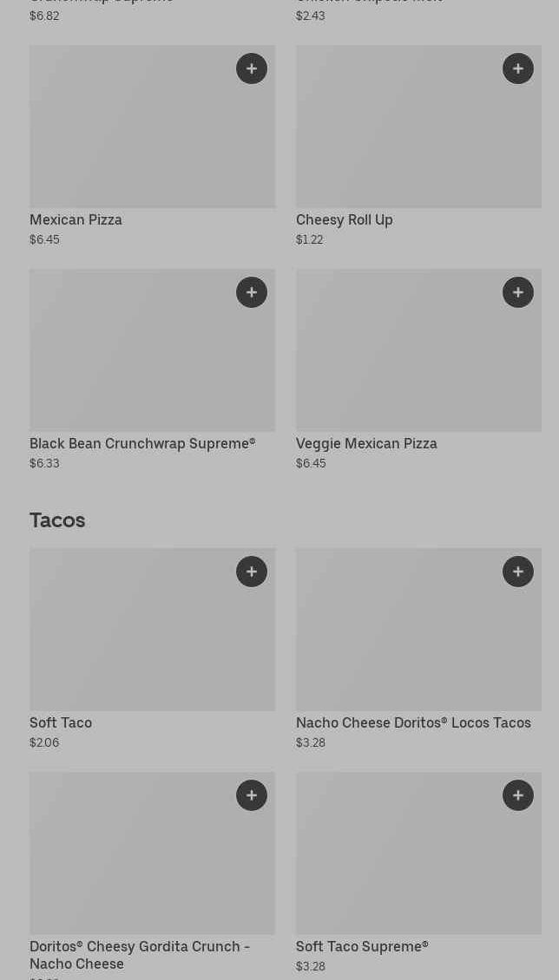Select the Tacos section heading
The image size is (559, 980).
click(x=57, y=520)
